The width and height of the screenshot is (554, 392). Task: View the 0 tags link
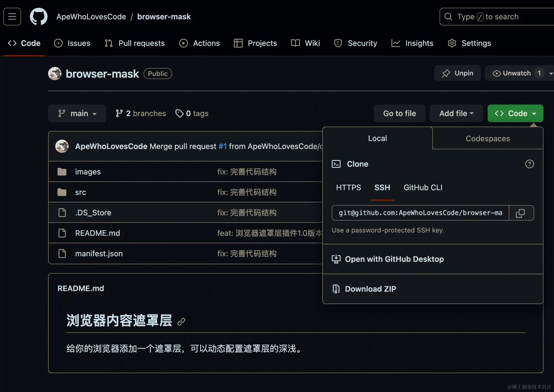[192, 113]
